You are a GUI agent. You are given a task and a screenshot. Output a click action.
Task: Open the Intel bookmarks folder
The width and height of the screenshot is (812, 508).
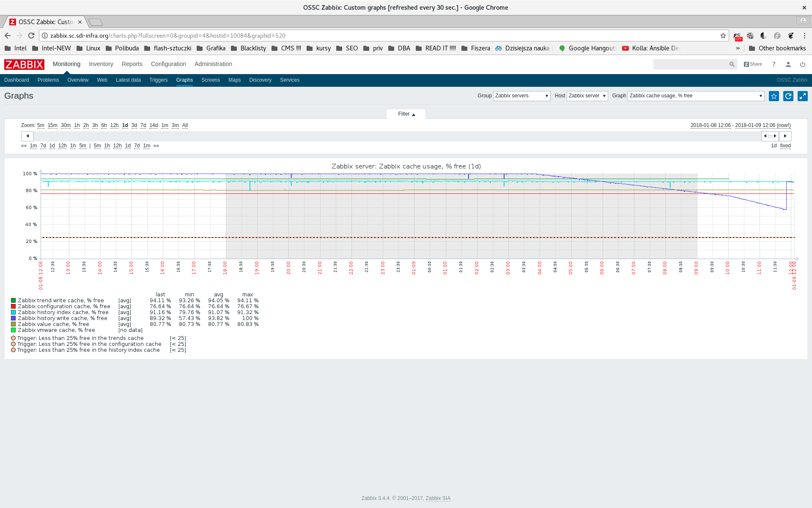[x=16, y=48]
